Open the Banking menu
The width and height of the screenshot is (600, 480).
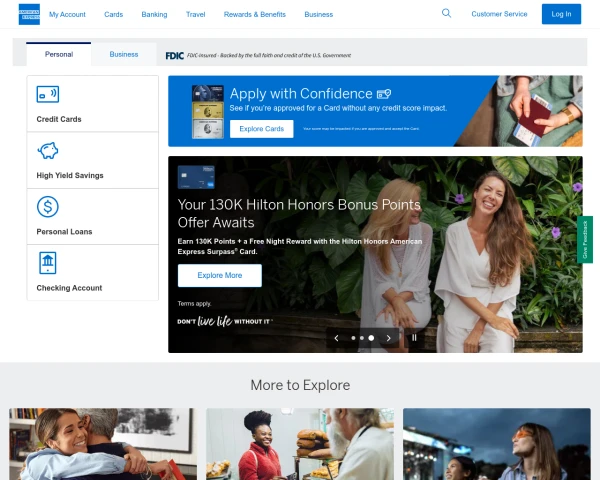pyautogui.click(x=154, y=15)
